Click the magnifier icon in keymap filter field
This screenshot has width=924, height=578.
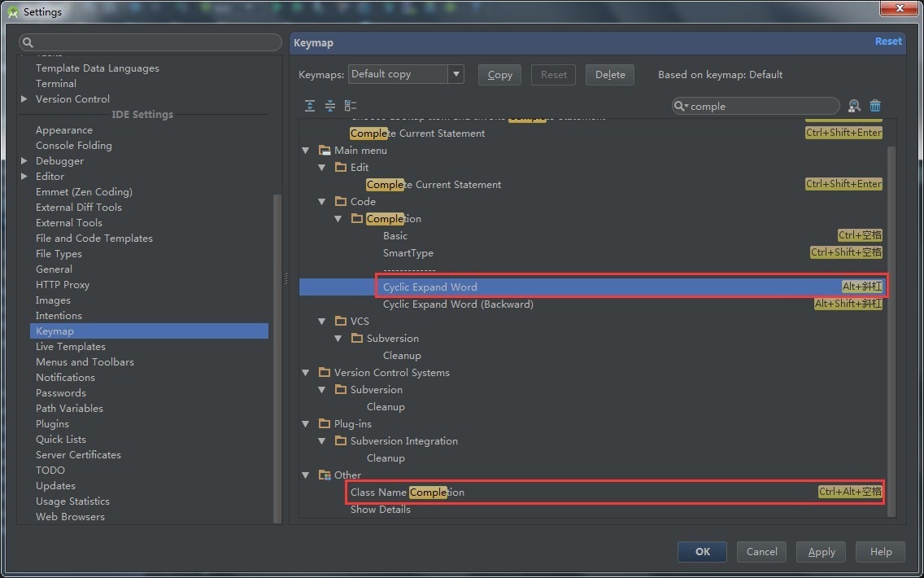pos(681,107)
